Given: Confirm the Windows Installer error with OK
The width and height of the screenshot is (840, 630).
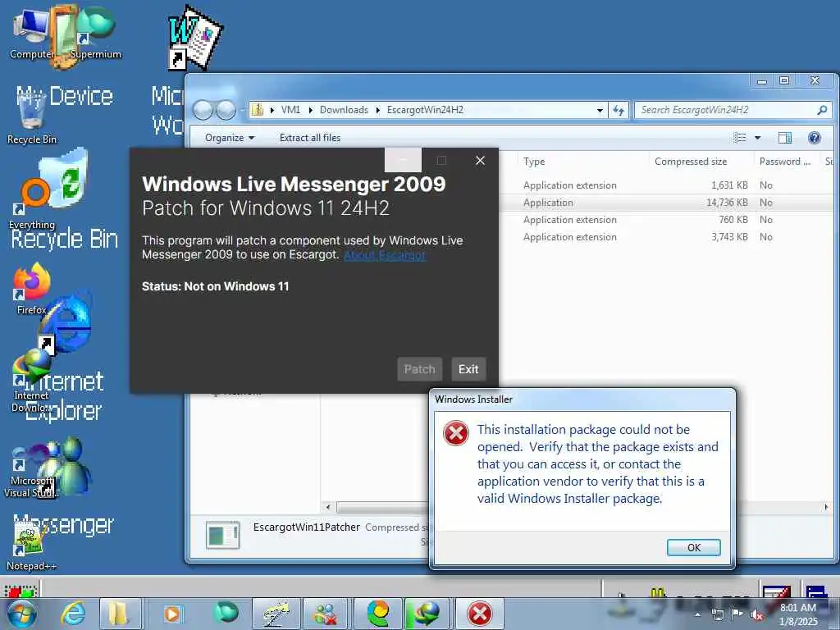Looking at the screenshot, I should click(694, 547).
